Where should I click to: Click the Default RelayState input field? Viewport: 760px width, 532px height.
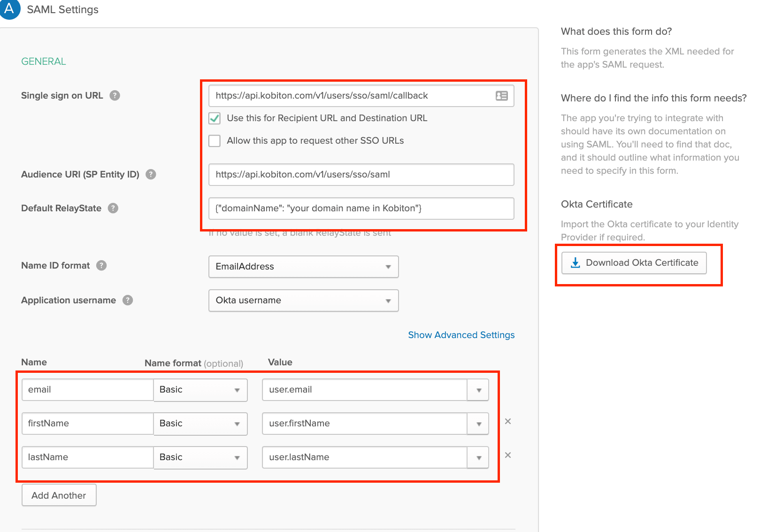point(361,208)
